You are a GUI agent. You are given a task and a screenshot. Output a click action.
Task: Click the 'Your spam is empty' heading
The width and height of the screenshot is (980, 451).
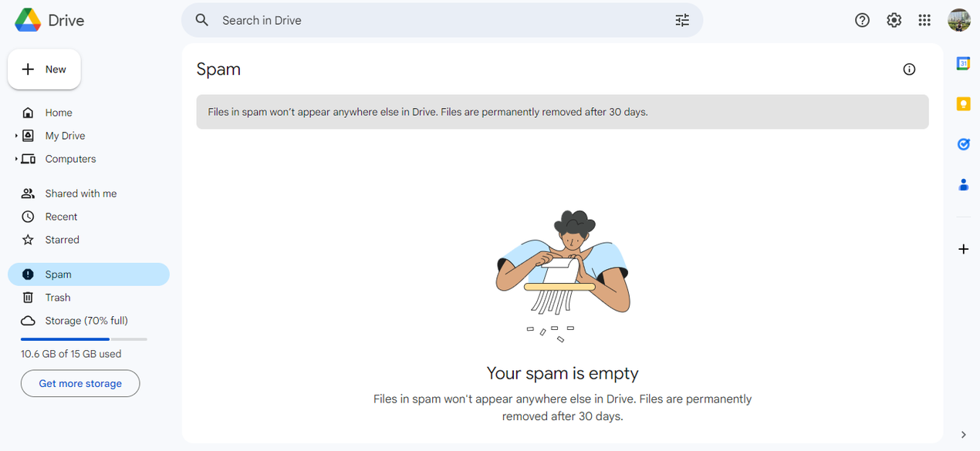click(x=563, y=373)
